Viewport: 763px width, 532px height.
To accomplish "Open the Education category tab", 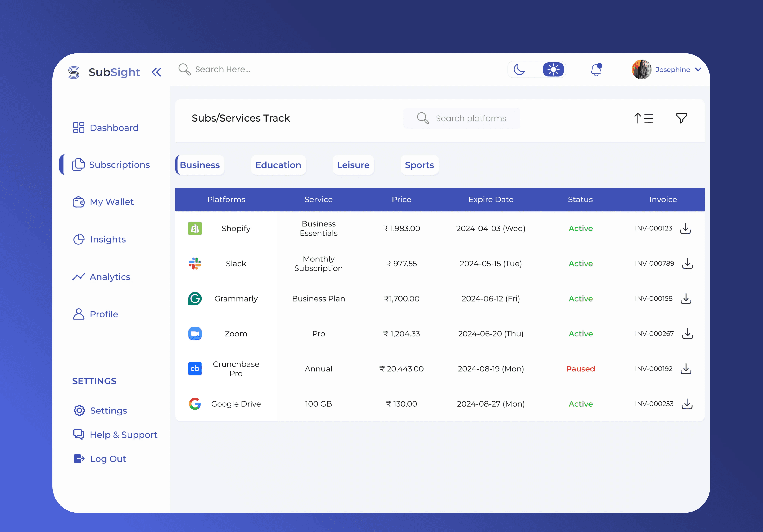I will pyautogui.click(x=278, y=165).
